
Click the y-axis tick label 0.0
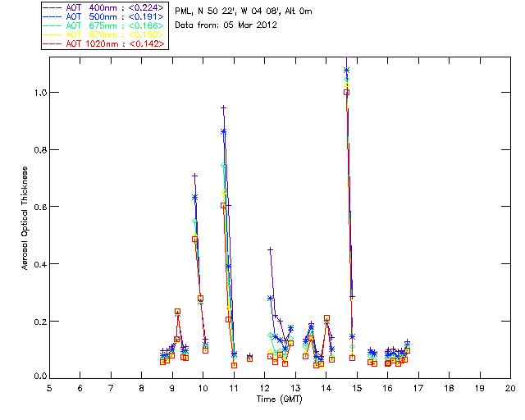(x=40, y=377)
